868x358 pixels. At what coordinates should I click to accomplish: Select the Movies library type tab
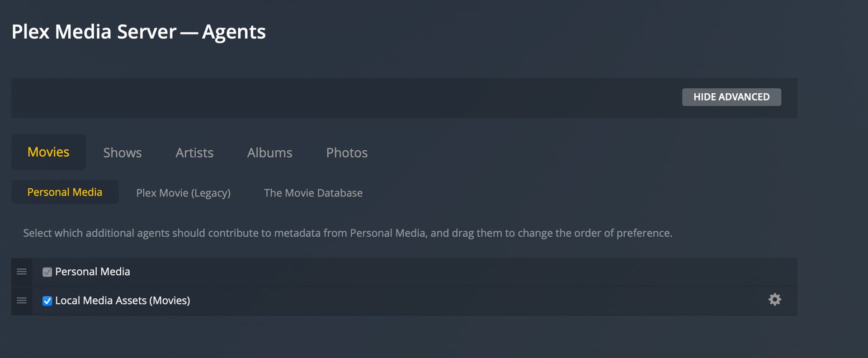[48, 152]
